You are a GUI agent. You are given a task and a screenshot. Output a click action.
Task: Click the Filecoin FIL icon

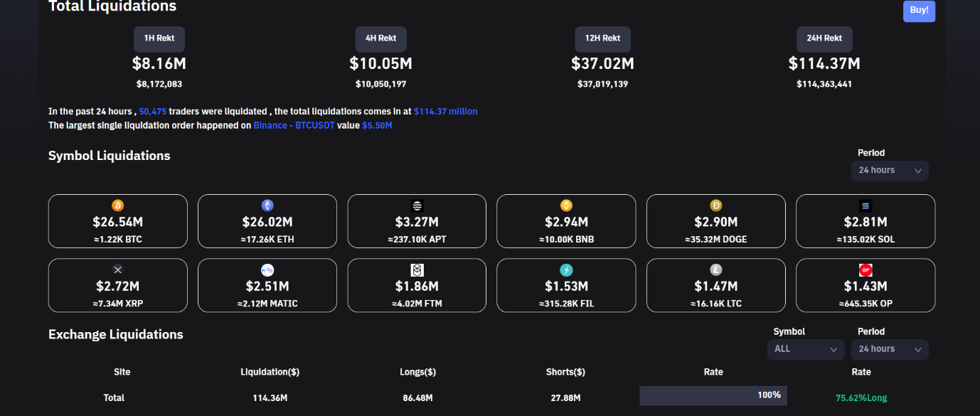(567, 270)
